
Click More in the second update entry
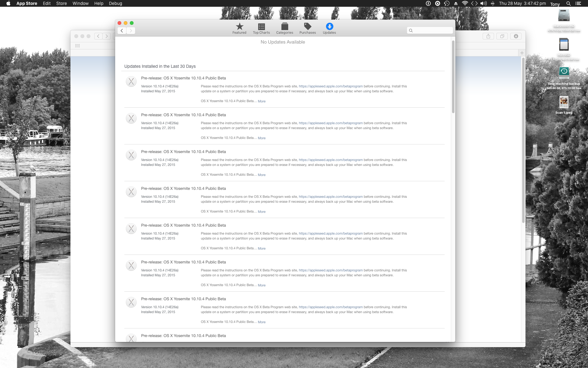[x=262, y=138]
